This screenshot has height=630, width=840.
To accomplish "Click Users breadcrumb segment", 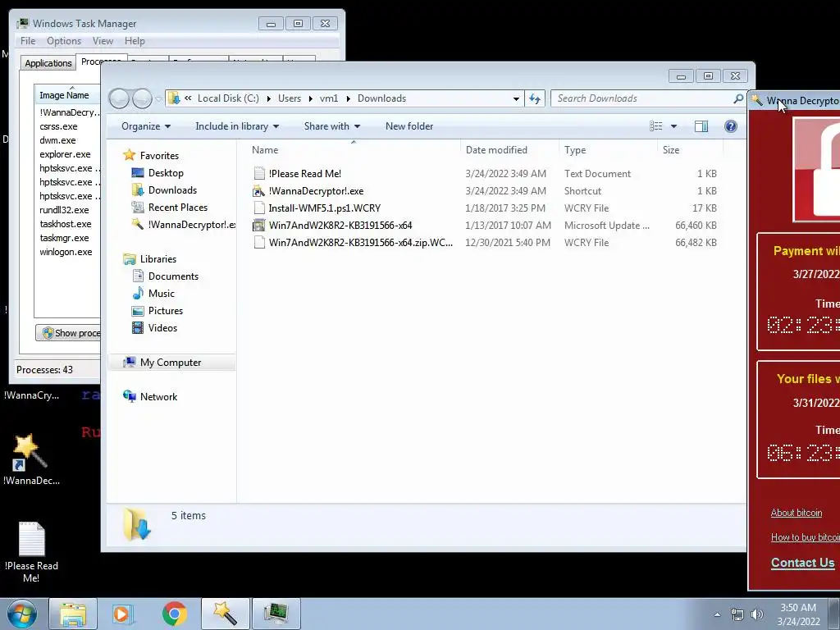I will coord(290,98).
